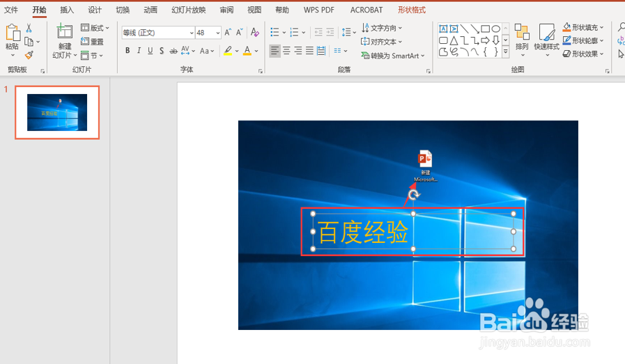Select the arrow line shape
Screen dimensions: 625x364
(x=474, y=29)
